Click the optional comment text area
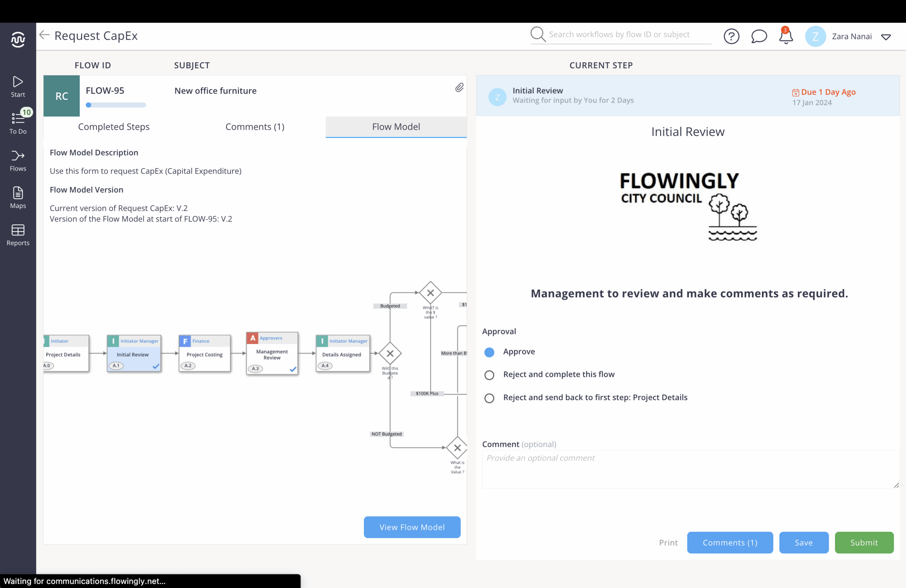The width and height of the screenshot is (906, 588). [x=690, y=469]
